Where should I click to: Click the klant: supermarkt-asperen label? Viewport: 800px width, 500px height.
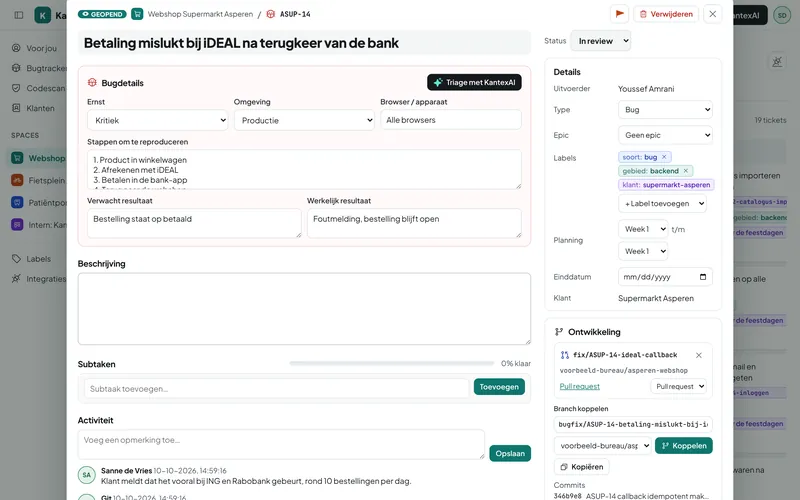click(x=666, y=185)
